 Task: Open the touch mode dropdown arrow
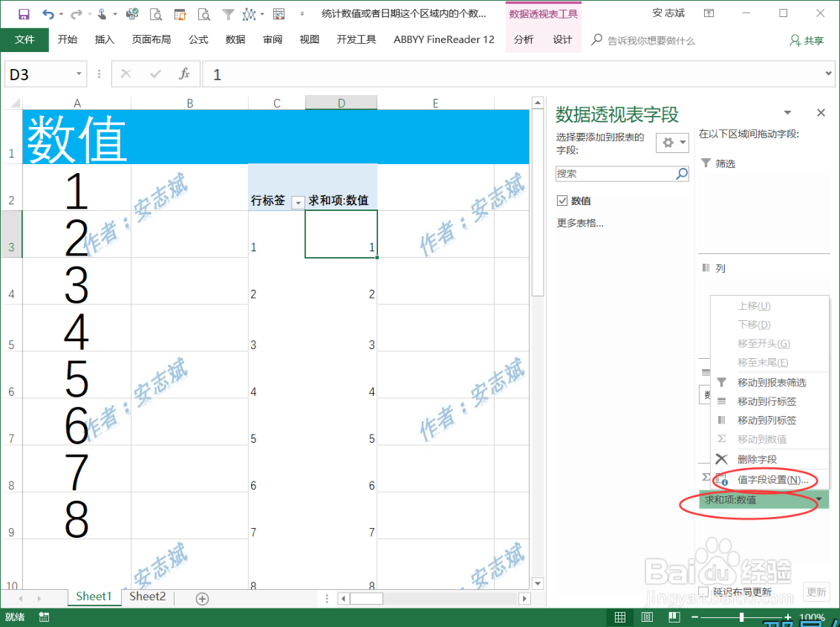tap(114, 14)
